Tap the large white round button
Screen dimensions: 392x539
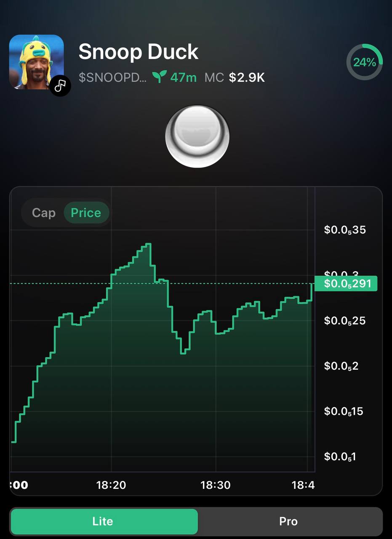[x=197, y=136]
